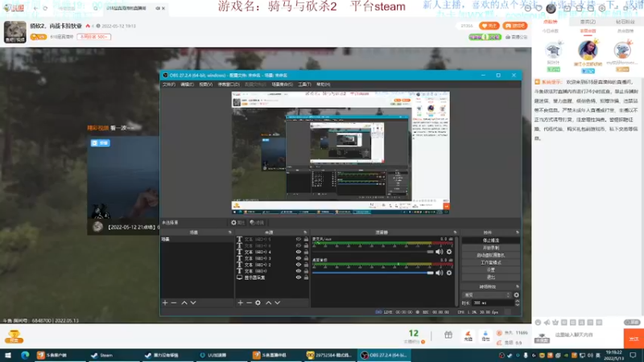Open source 滤镜 filters button
Screen dimensions: 644x362
click(x=257, y=223)
